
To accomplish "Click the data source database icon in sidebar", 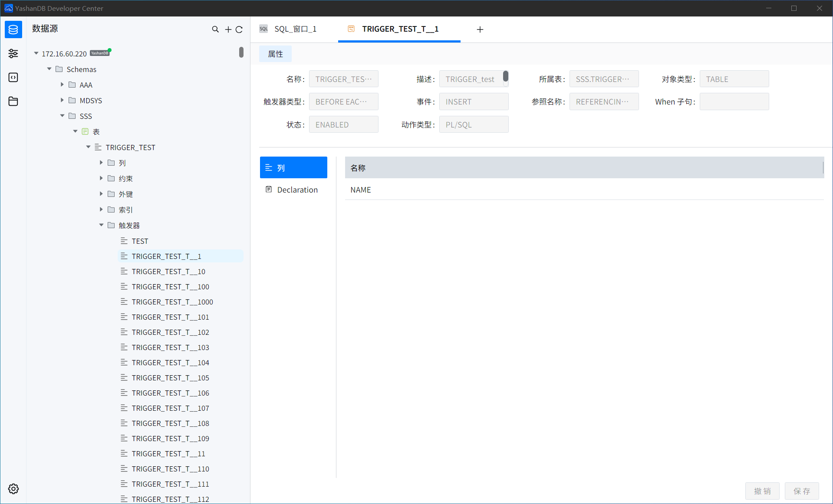I will pyautogui.click(x=13, y=29).
